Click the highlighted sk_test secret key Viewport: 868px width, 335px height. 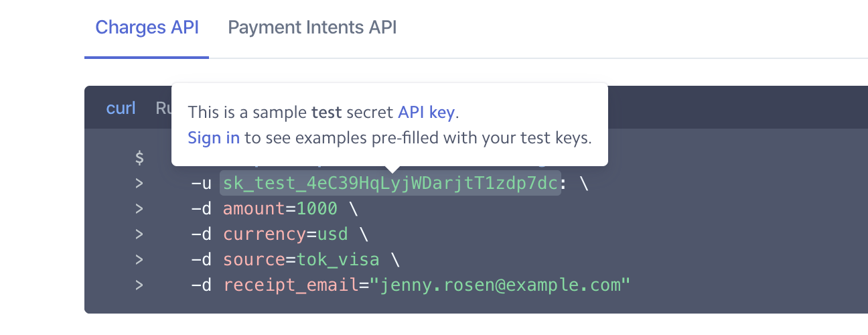[x=390, y=183]
